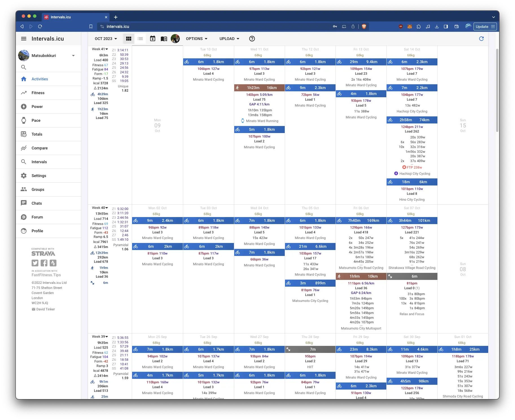Open the UPLOAD dropdown menu
The image size is (515, 420).
tap(229, 39)
